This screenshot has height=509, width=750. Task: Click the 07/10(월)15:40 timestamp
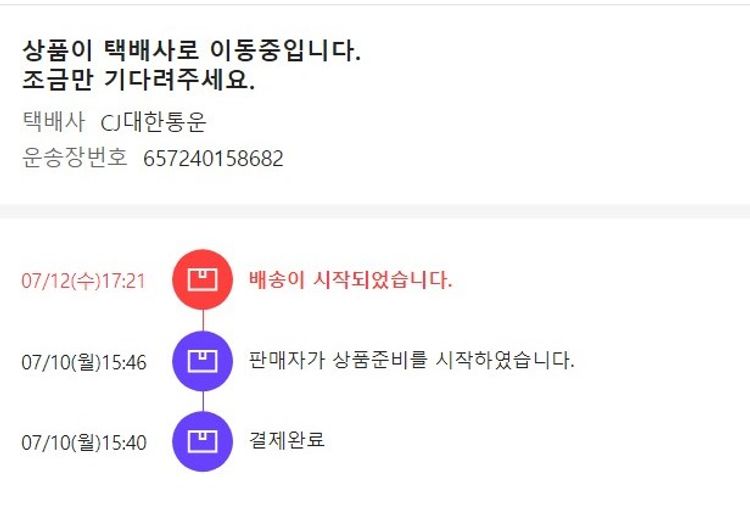click(84, 442)
